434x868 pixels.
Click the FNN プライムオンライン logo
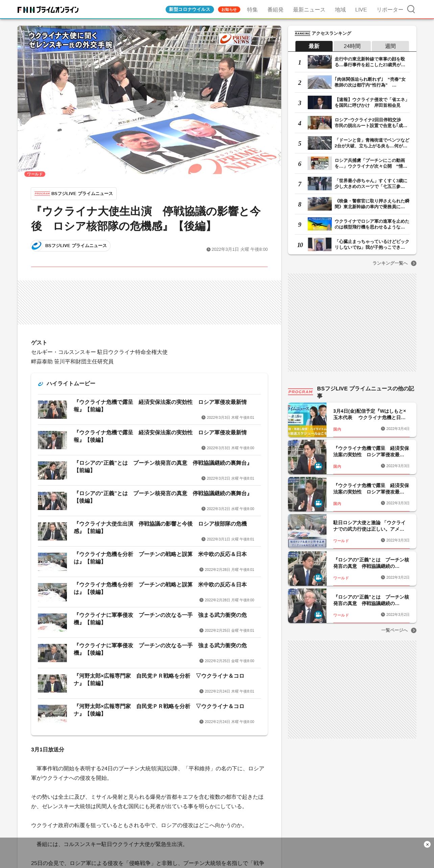[x=48, y=9]
